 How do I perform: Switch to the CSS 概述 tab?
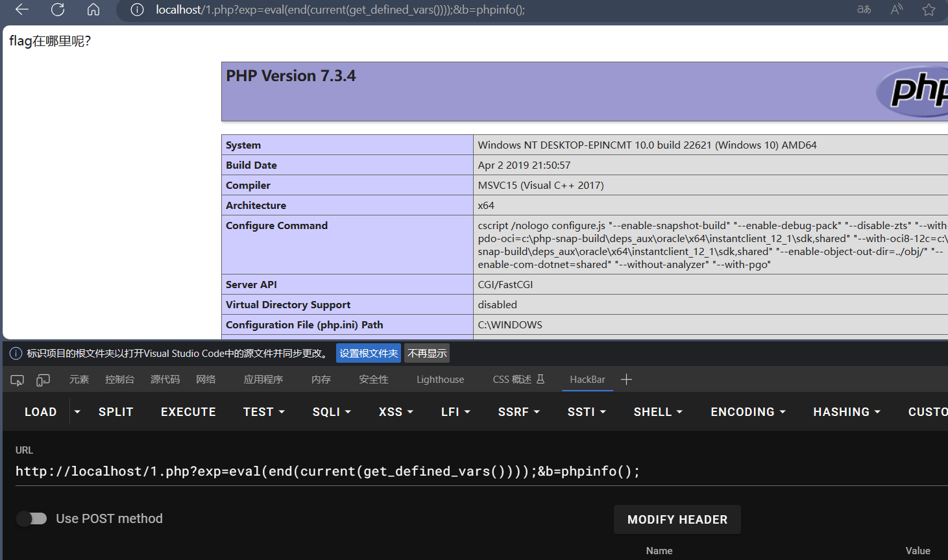(x=518, y=380)
